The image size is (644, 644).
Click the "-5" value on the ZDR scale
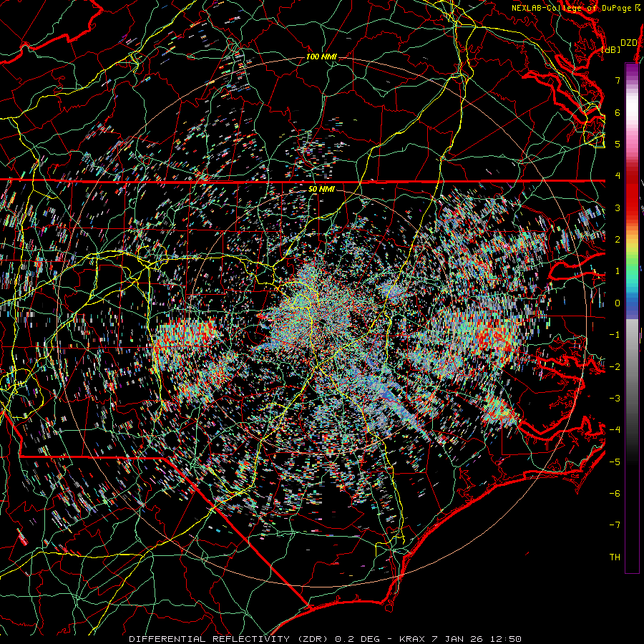click(615, 462)
